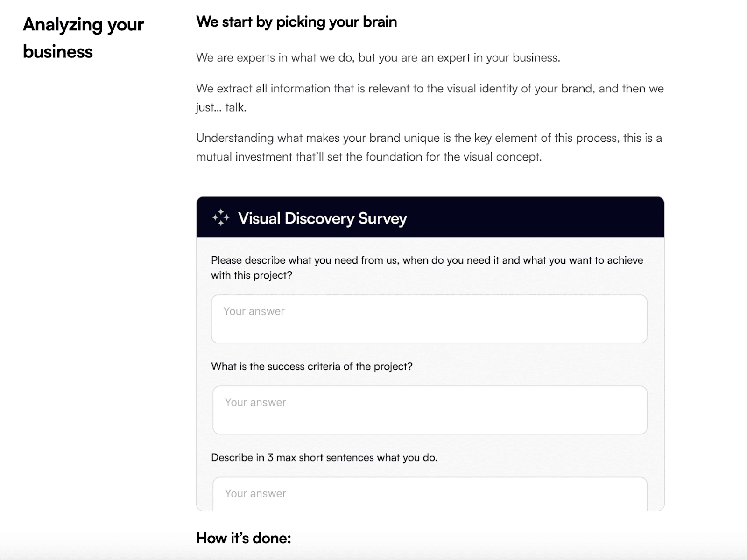Click the We start by picking your brain heading

pos(296,21)
